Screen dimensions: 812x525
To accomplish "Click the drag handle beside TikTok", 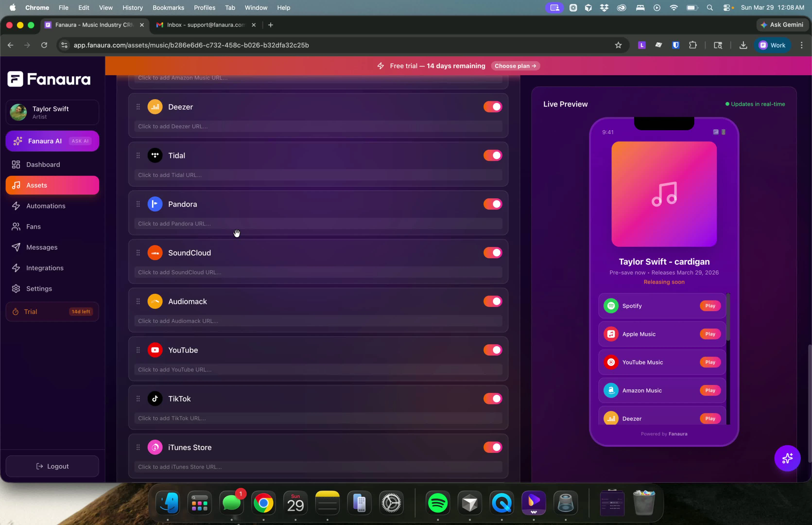I will pos(138,399).
